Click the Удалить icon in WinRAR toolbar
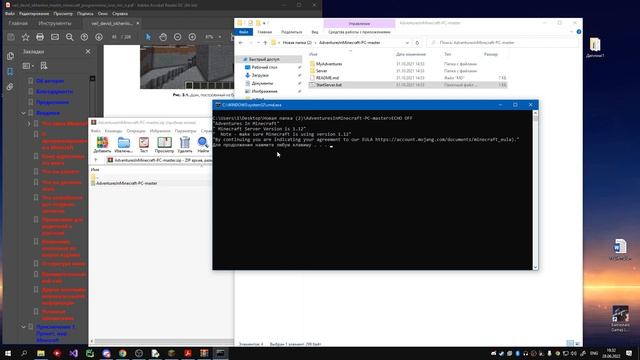This screenshot has width=640, height=360. tap(185, 145)
